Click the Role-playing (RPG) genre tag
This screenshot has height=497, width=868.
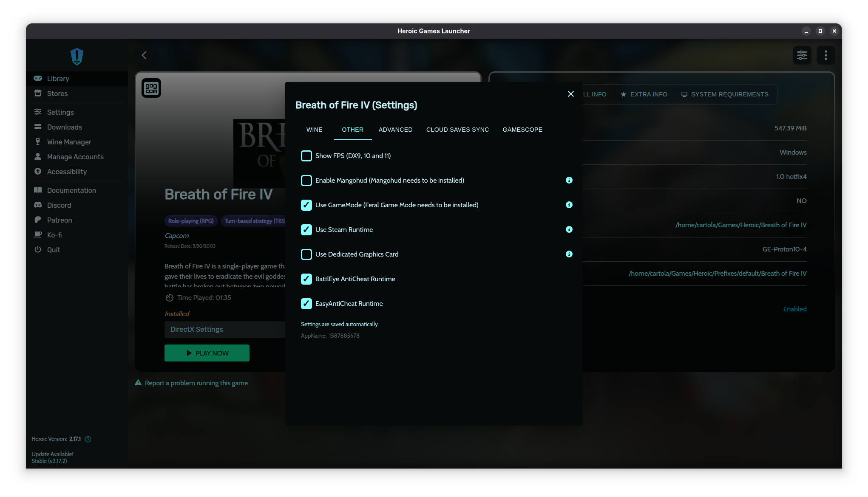(x=191, y=221)
